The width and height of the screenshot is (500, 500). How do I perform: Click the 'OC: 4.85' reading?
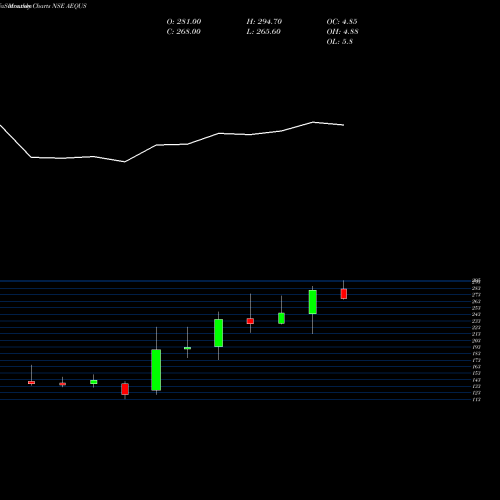coord(342,22)
